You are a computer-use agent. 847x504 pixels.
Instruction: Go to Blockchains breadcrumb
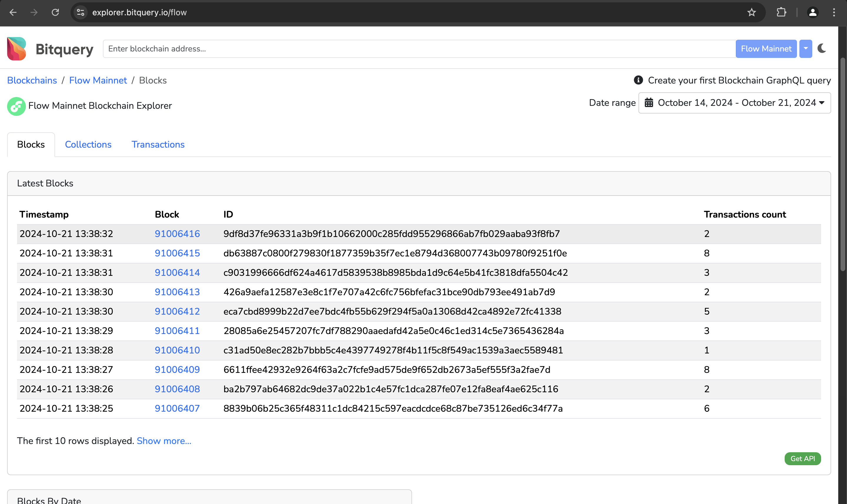(32, 81)
